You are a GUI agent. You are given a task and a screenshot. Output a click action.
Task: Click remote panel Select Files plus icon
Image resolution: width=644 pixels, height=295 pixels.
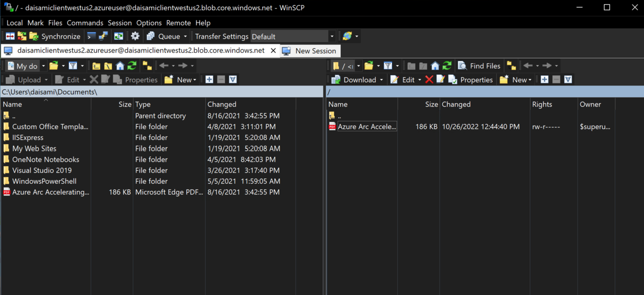[544, 80]
